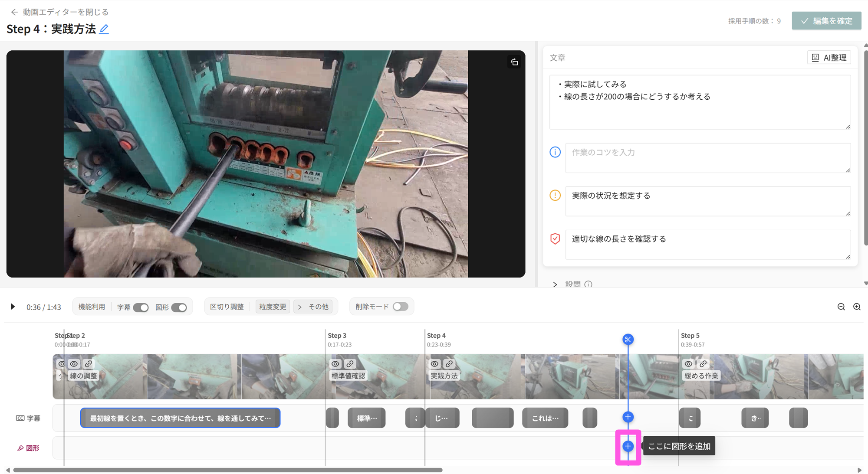Click the copy frame icon on video
This screenshot has width=868, height=474.
point(514,62)
